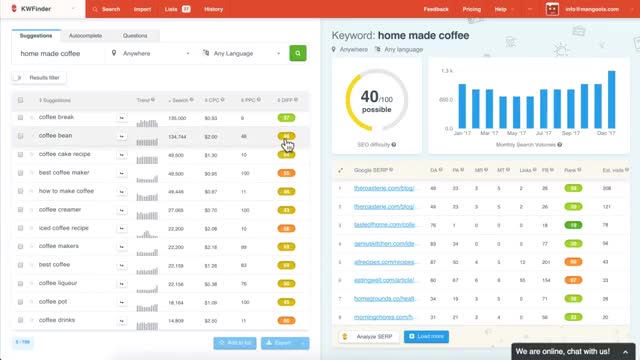Check the select-all suggestions checkbox

pos(20,100)
